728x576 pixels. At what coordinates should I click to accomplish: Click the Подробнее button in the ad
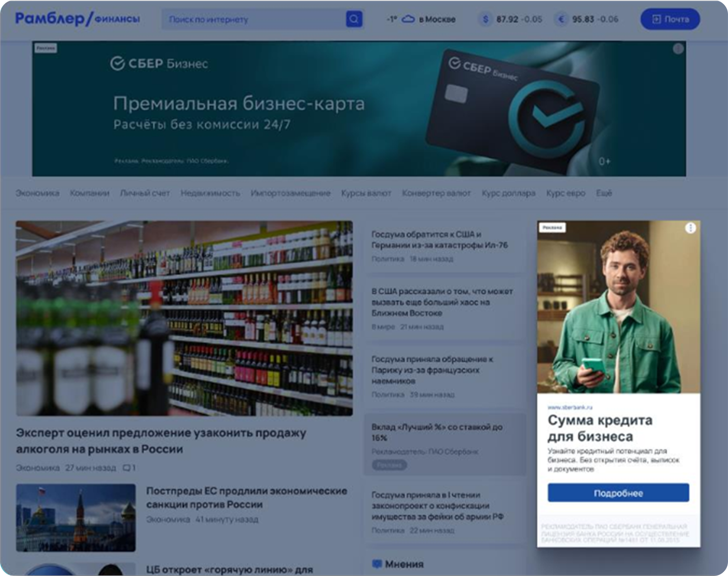[x=618, y=493]
